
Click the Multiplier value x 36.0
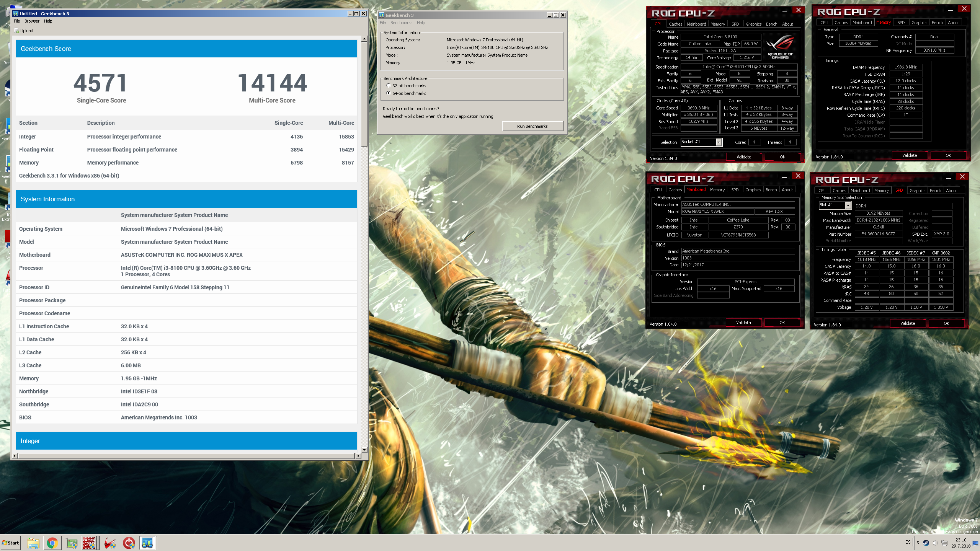coord(699,115)
